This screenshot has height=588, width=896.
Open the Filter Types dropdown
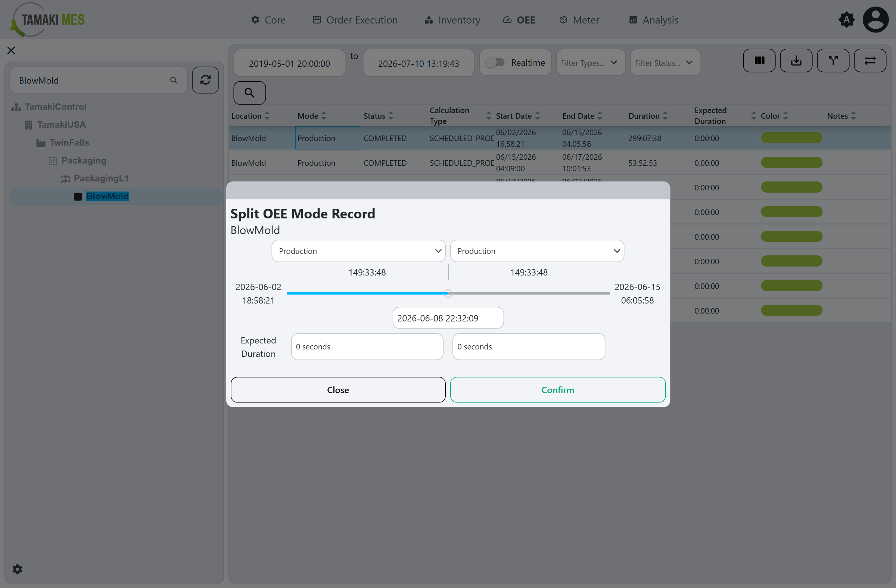pos(590,62)
